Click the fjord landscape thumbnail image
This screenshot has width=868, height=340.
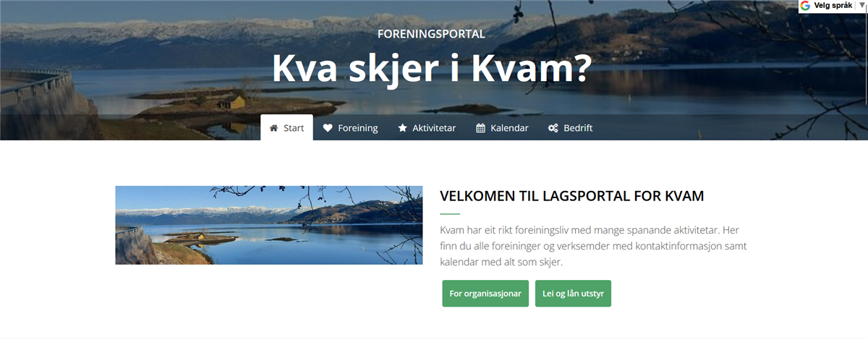coord(269,225)
